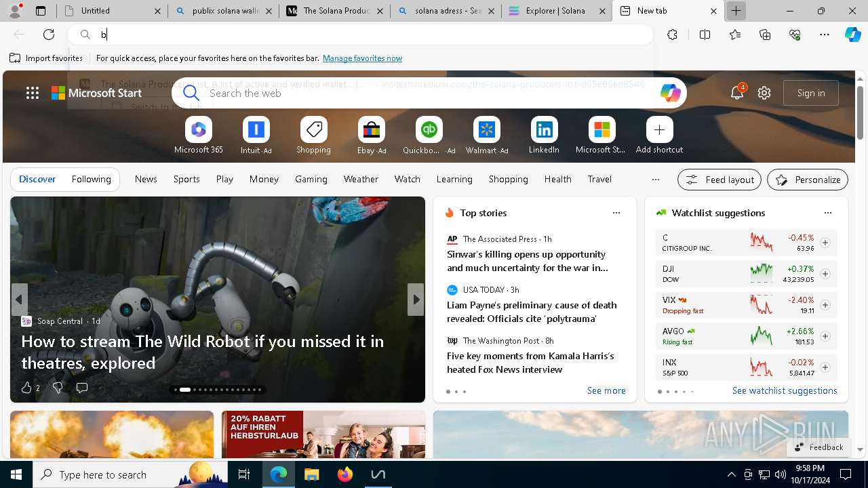
Task: Open the Quickbooks ad shortcut
Action: (x=429, y=136)
